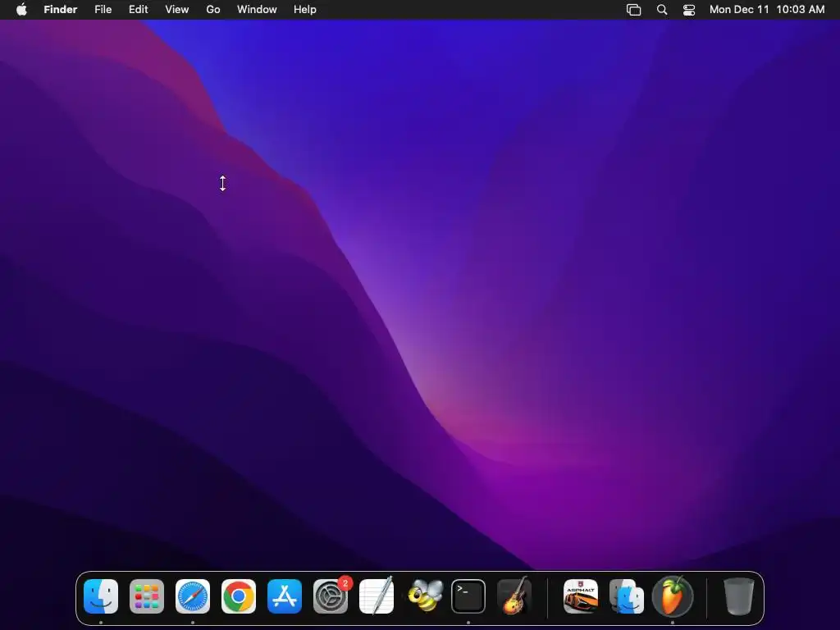
Task: Click the screen mirroring menu bar icon
Action: pos(634,10)
